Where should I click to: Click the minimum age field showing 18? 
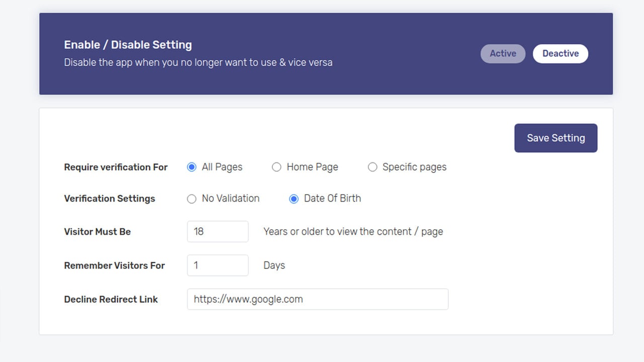coord(218,231)
